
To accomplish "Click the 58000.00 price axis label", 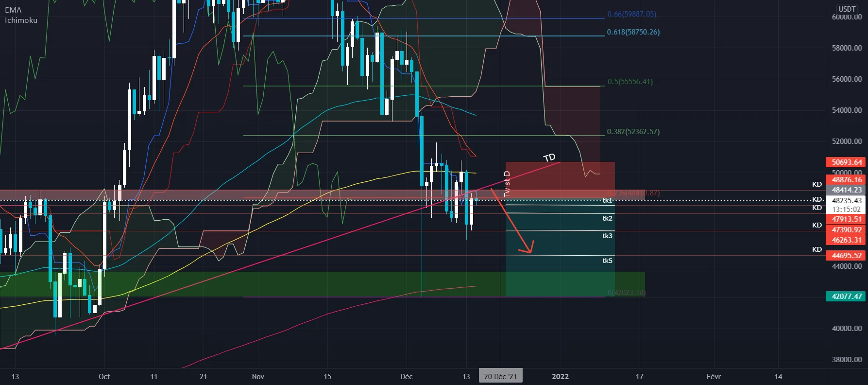I will tap(847, 48).
